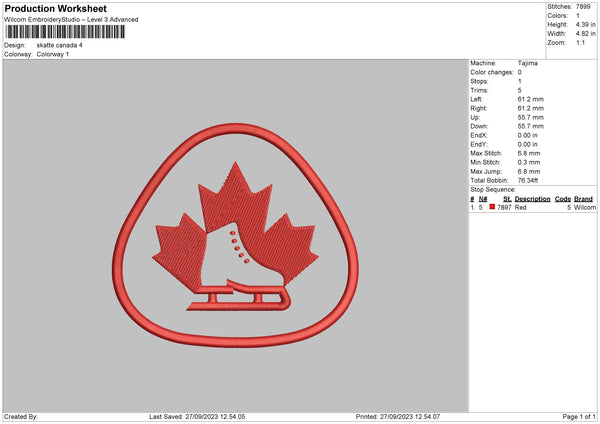
Task: Click the Max Stitch value 6.8 mm
Action: (x=528, y=153)
